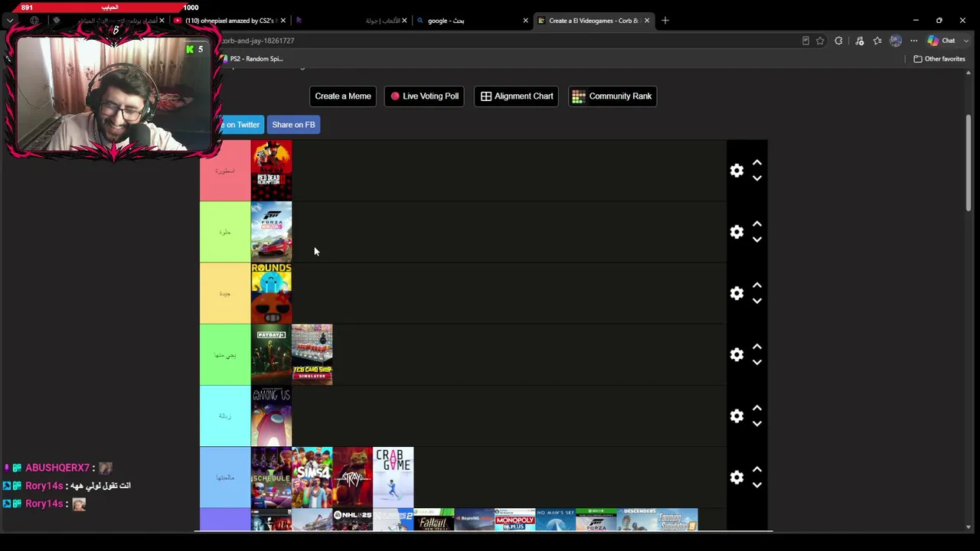Click the page vertical scrollbar
Viewport: 980px width, 551px height.
(969, 163)
